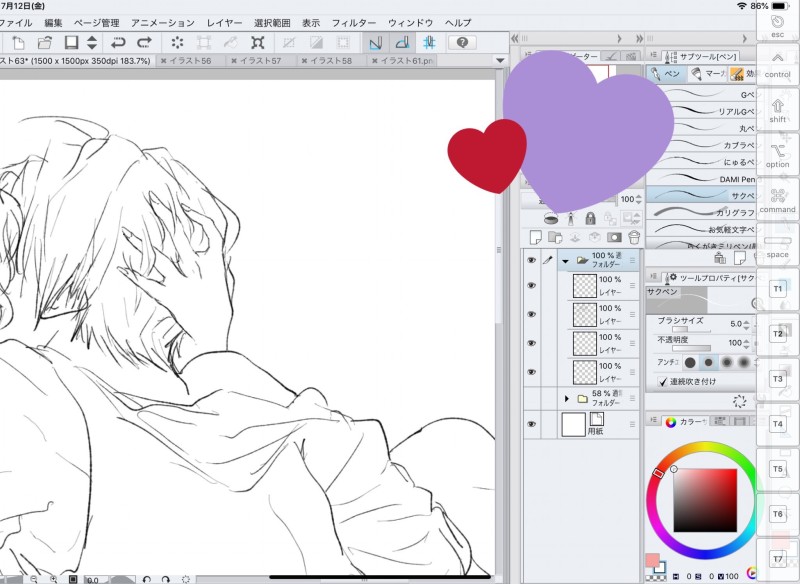Toggle Snap to Ruler icon
800x584 pixels.
point(376,43)
